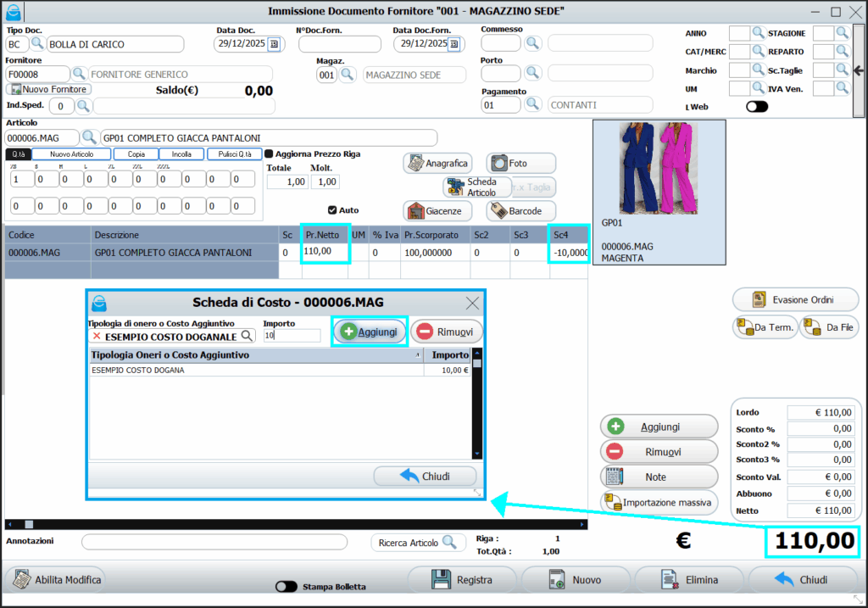The image size is (868, 608).
Task: Click the Registra save button
Action: 461,580
